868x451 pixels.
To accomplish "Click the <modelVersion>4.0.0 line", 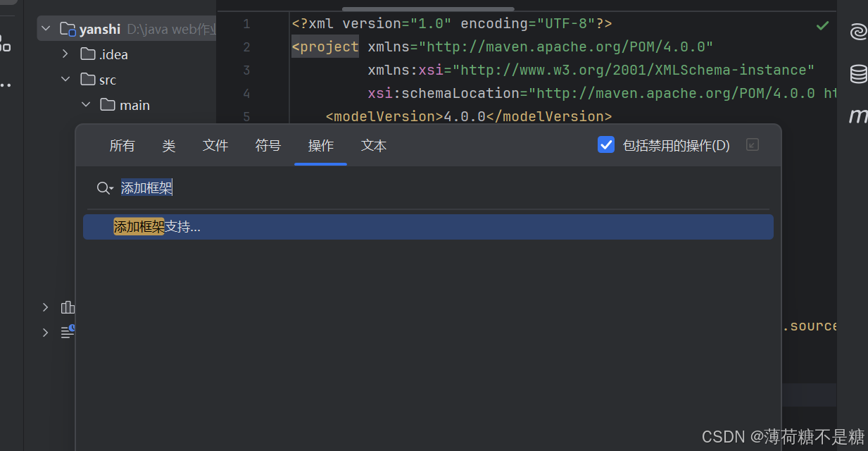I will tap(469, 116).
